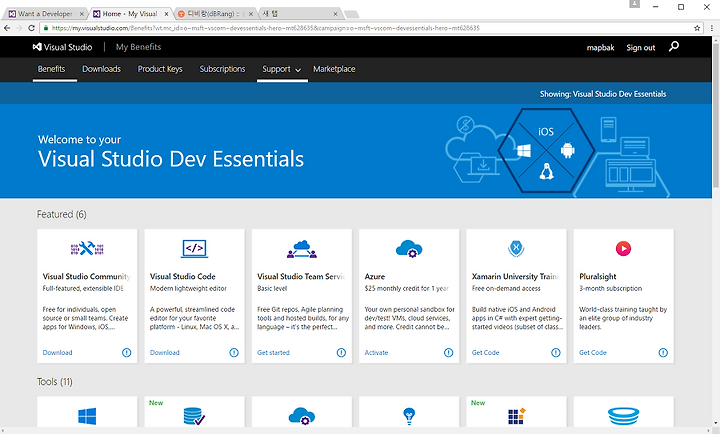Click the My Benefits header link
The width and height of the screenshot is (720, 434).
138,47
